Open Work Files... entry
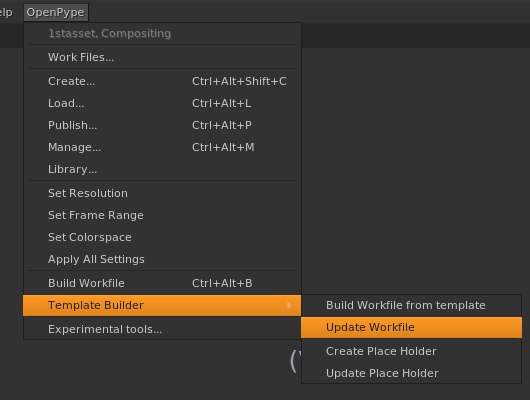This screenshot has width=530, height=400. [x=162, y=57]
